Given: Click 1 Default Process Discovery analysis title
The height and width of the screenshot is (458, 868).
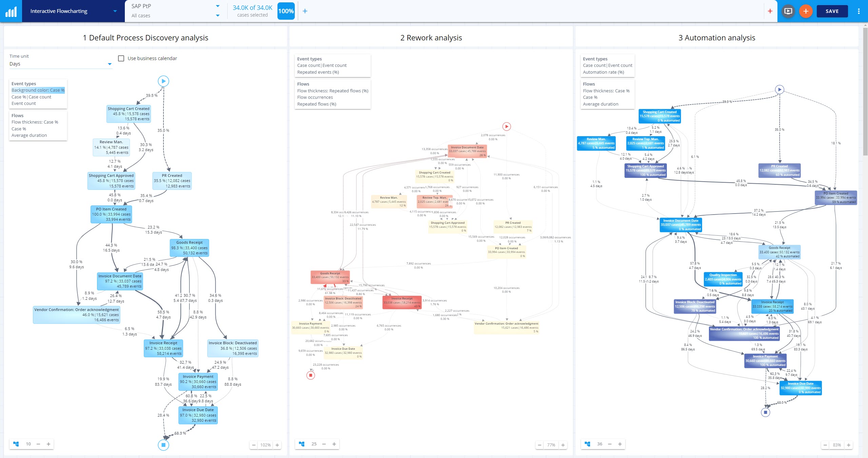Looking at the screenshot, I should pyautogui.click(x=146, y=38).
